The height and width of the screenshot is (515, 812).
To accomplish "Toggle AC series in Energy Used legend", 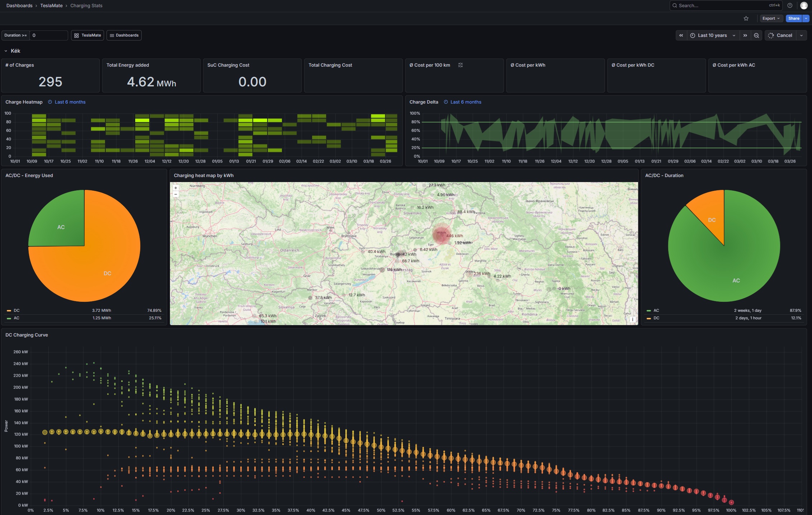I will [16, 318].
